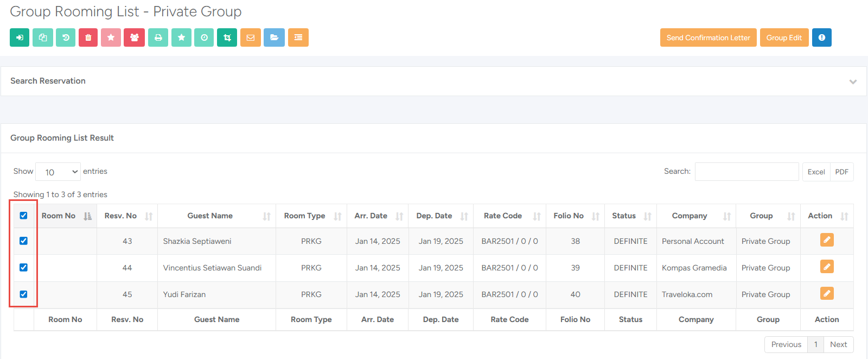The image size is (868, 359).
Task: Go to page 1 in pagination
Action: tap(815, 344)
